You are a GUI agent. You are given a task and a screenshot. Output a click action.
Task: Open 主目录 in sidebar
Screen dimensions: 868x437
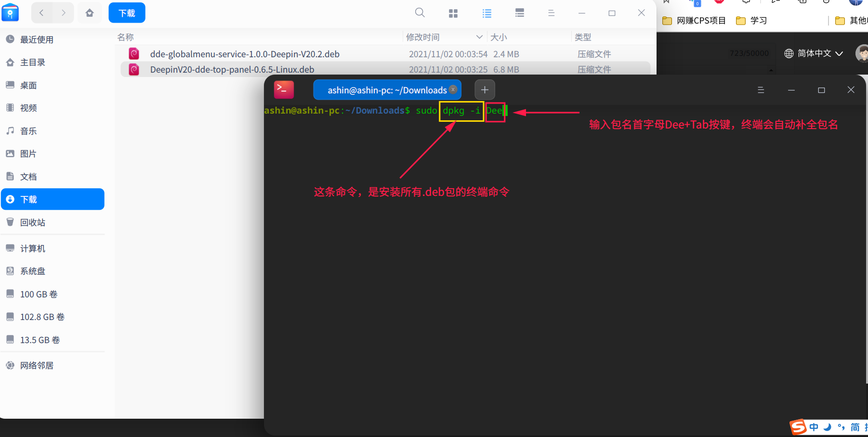click(53, 62)
